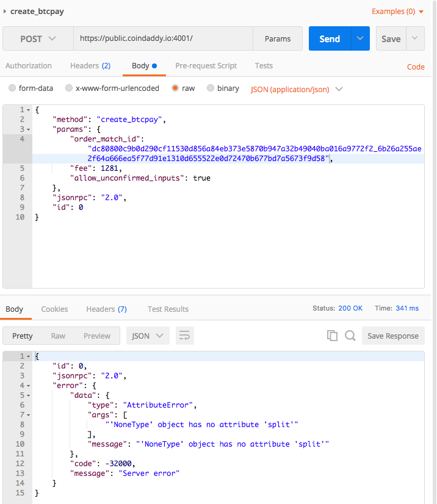This screenshot has width=437, height=504.
Task: Collapse response args array at line 7
Action: 28,416
